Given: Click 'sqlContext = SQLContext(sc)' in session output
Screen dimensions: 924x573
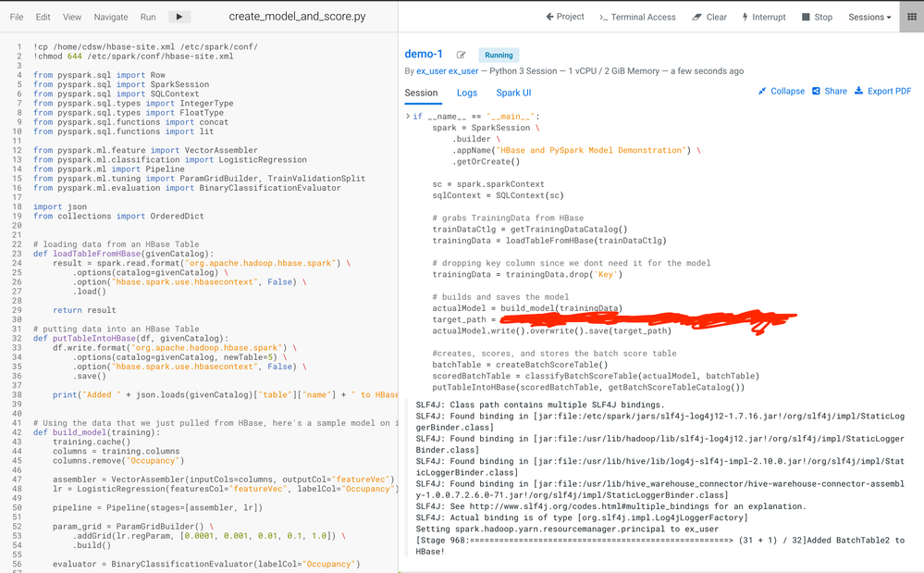Looking at the screenshot, I should pos(498,195).
